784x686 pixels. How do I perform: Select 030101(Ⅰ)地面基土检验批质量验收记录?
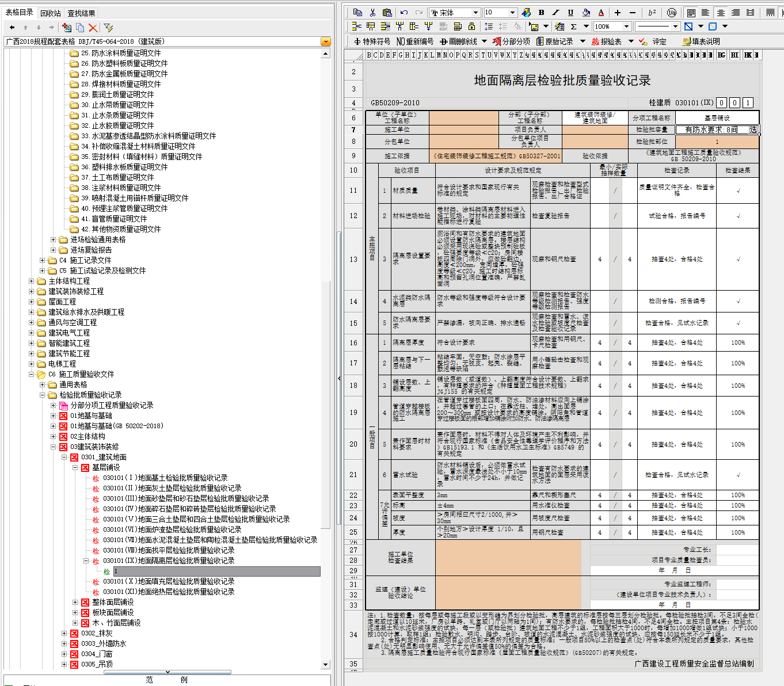click(x=165, y=478)
